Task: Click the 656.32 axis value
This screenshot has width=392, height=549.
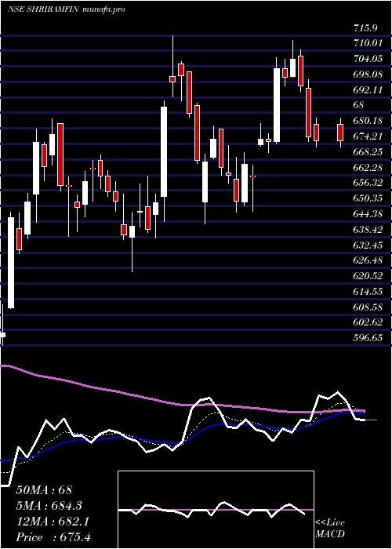Action: 368,183
